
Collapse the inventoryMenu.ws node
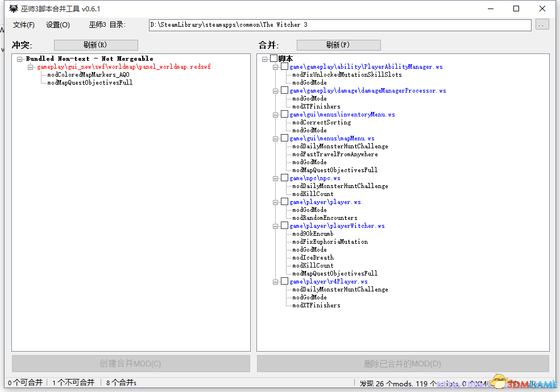pyautogui.click(x=275, y=115)
